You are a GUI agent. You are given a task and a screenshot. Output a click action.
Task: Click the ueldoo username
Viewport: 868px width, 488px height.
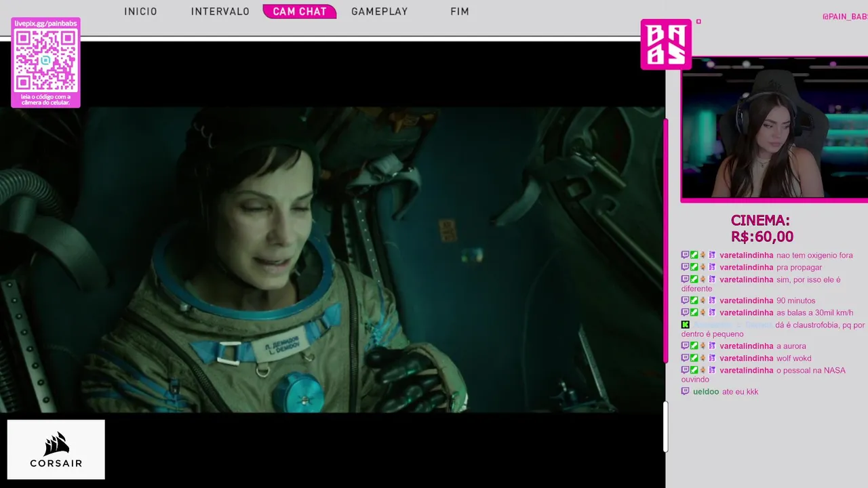(x=706, y=392)
